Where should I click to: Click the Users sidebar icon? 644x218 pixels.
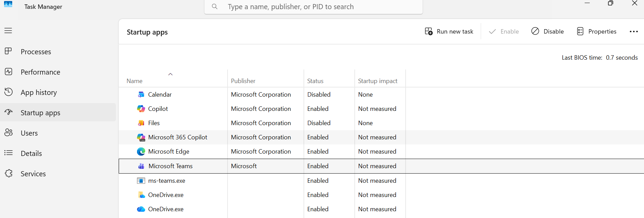click(x=8, y=133)
